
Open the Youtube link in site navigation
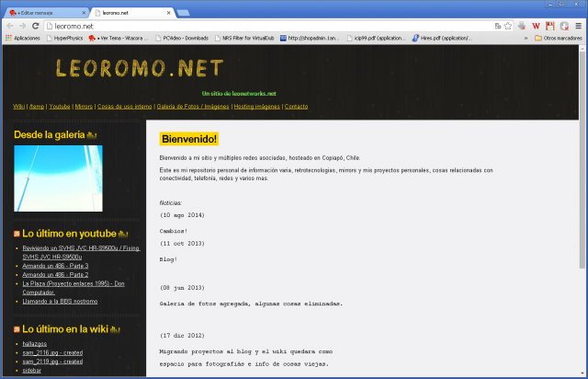tap(60, 107)
